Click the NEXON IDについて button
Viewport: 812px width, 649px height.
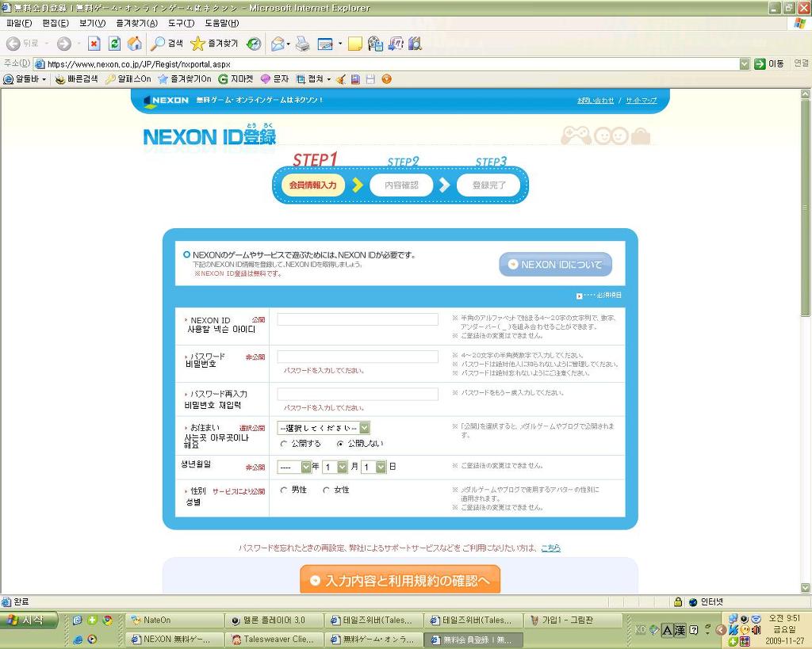tap(556, 265)
